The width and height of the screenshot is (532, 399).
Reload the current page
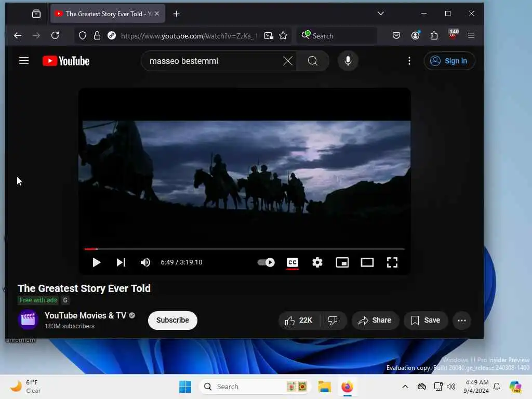pyautogui.click(x=55, y=35)
